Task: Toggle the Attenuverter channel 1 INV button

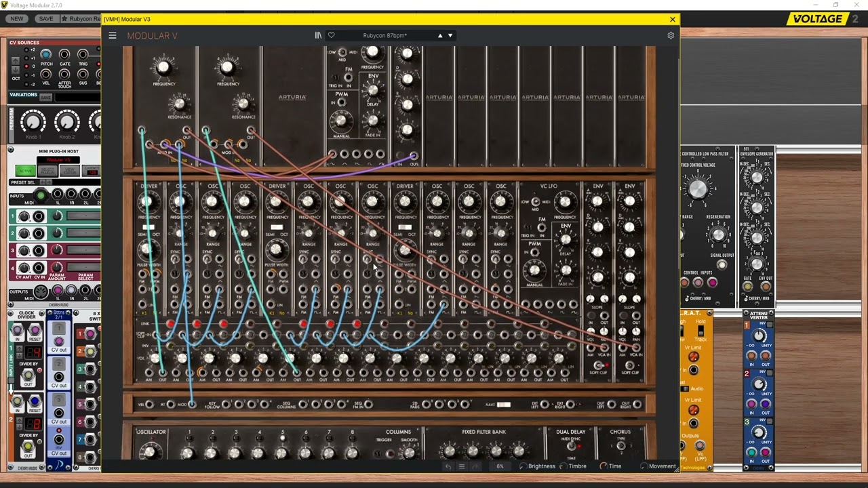Action: [x=769, y=325]
